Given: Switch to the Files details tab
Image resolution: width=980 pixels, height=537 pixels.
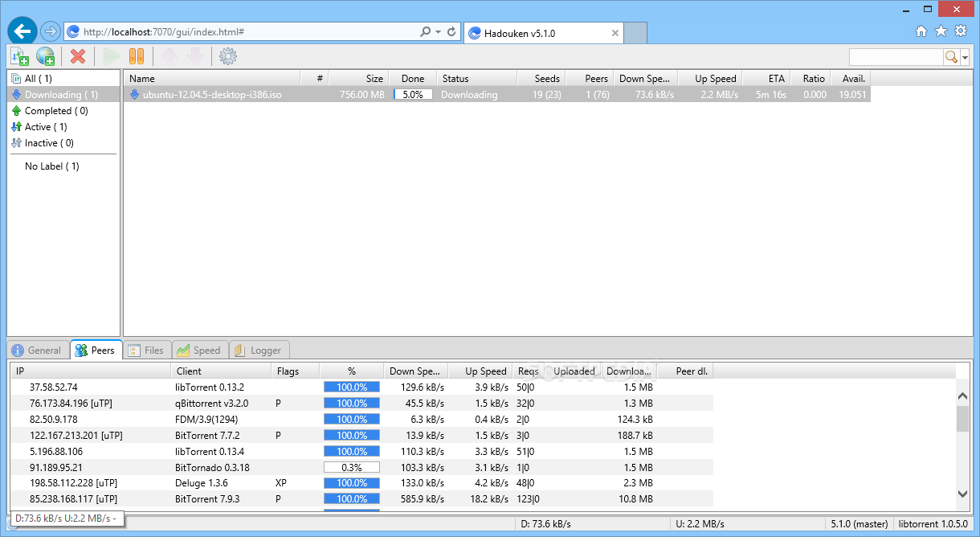Looking at the screenshot, I should tap(146, 350).
